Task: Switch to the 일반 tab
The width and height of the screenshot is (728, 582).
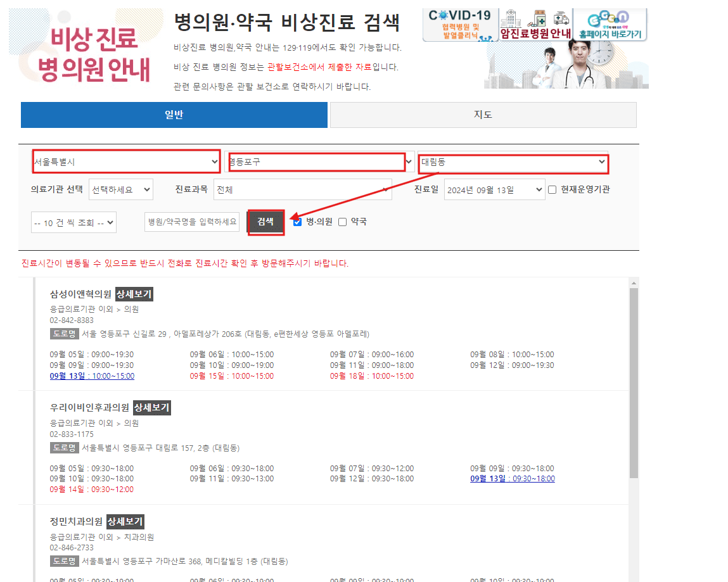Action: click(174, 115)
